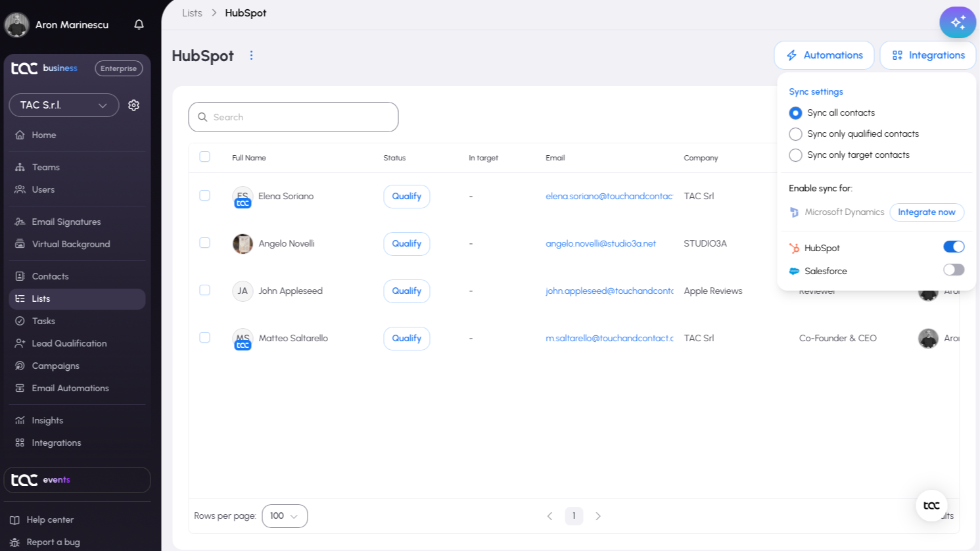Open the tac chat bubble widget
The width and height of the screenshot is (980, 551).
(x=931, y=506)
